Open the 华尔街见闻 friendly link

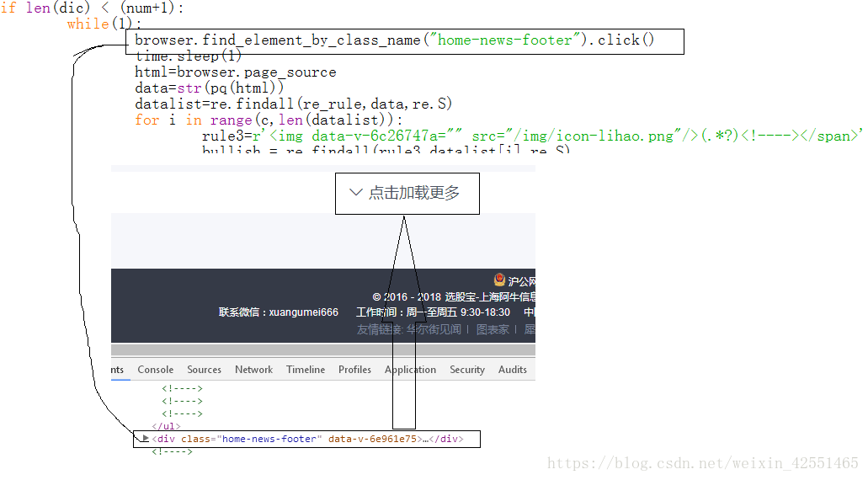click(434, 329)
